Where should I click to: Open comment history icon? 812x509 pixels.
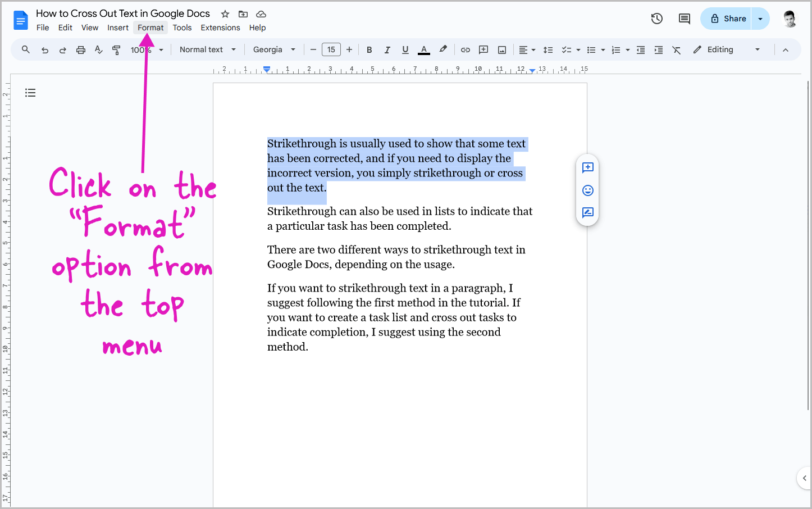(685, 19)
